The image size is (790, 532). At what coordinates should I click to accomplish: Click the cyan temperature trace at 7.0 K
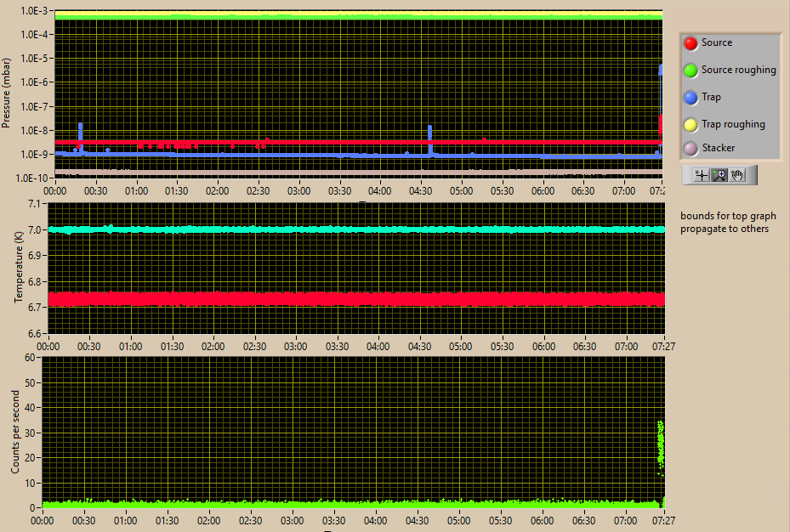coord(356,229)
